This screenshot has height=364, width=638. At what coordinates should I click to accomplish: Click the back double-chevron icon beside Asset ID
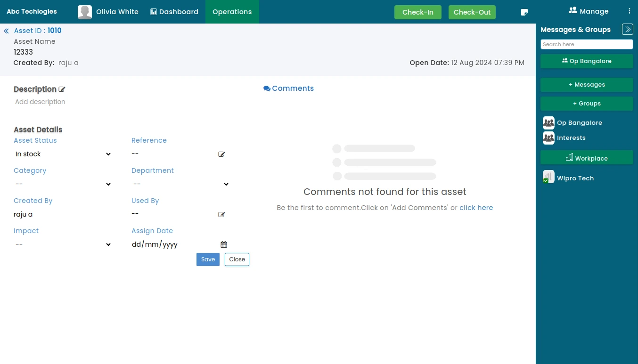click(x=7, y=31)
